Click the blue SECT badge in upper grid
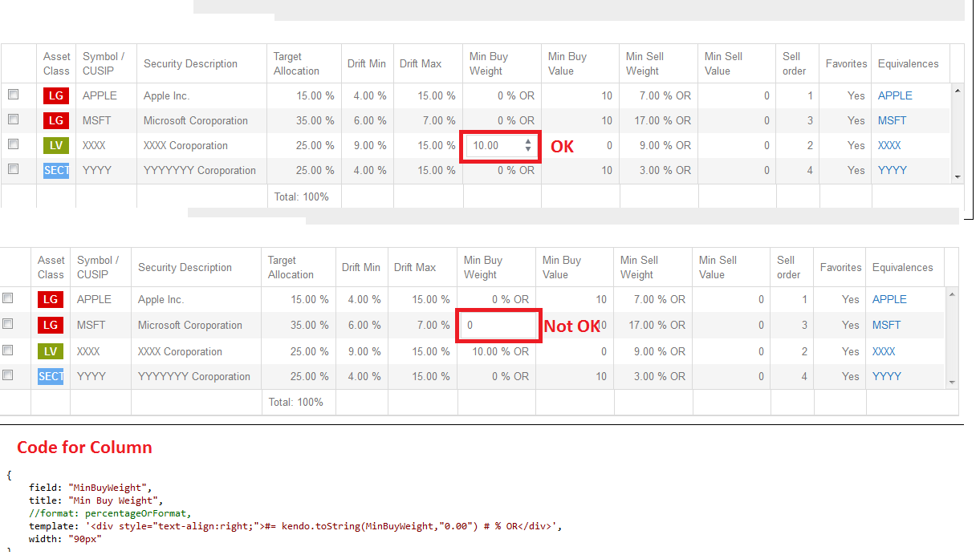The width and height of the screenshot is (980, 559). (56, 170)
